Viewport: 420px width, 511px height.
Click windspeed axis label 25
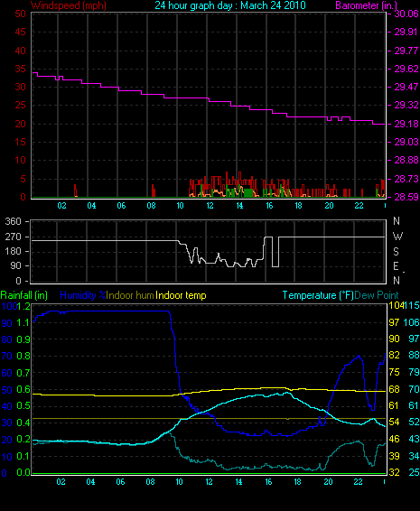pos(20,106)
